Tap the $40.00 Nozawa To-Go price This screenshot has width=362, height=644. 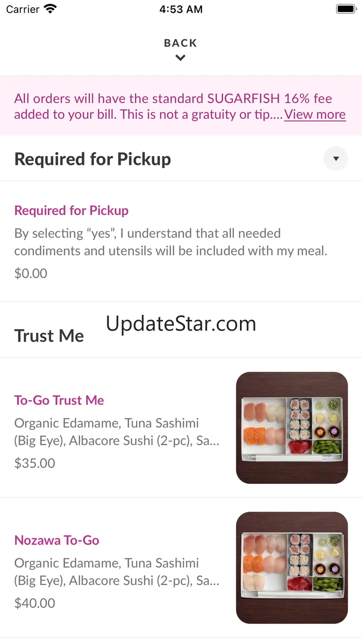[x=35, y=603]
